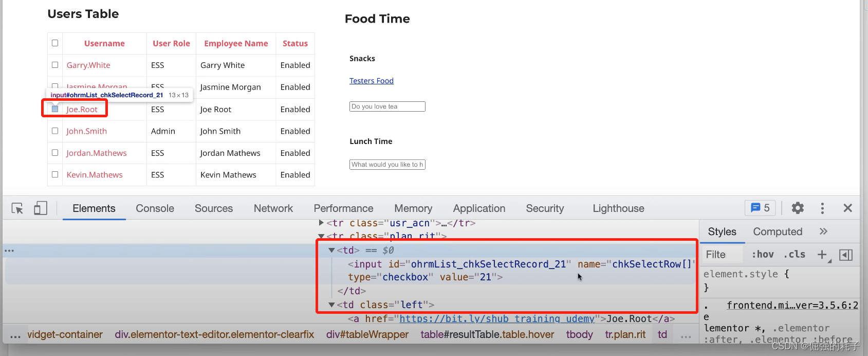The image size is (868, 356).
Task: Collapse the td class left node
Action: coord(332,305)
